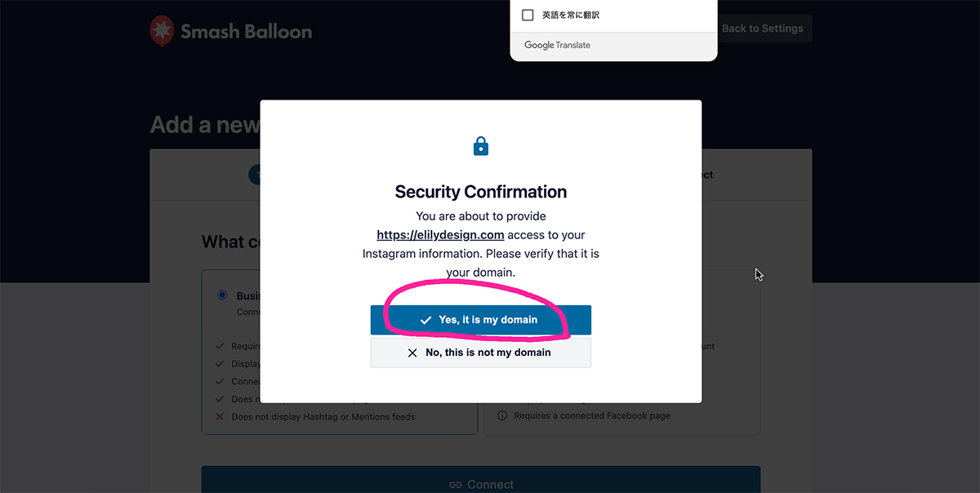Screen dimensions: 980x493
Task: Click the Smash Balloon logo icon
Action: tap(162, 31)
